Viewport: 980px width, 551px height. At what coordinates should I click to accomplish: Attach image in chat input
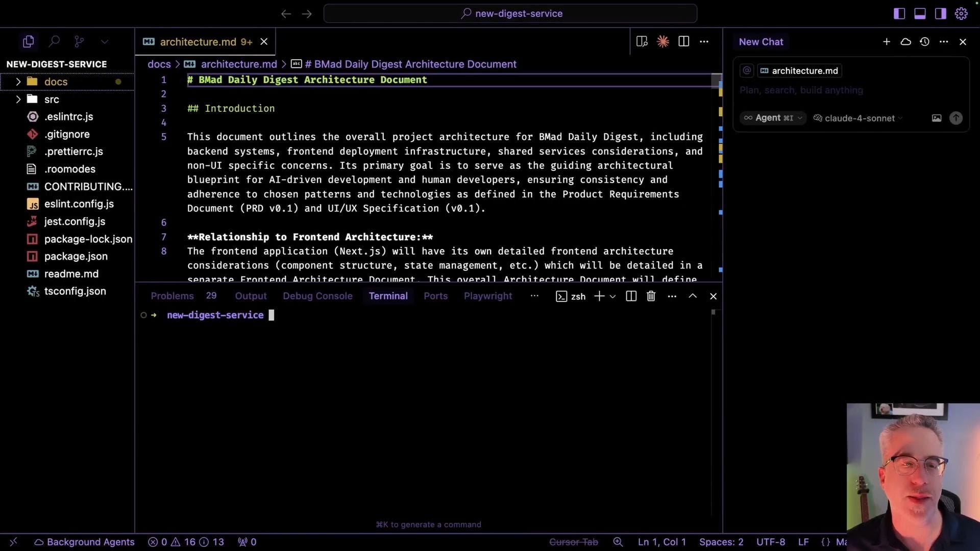tap(936, 118)
